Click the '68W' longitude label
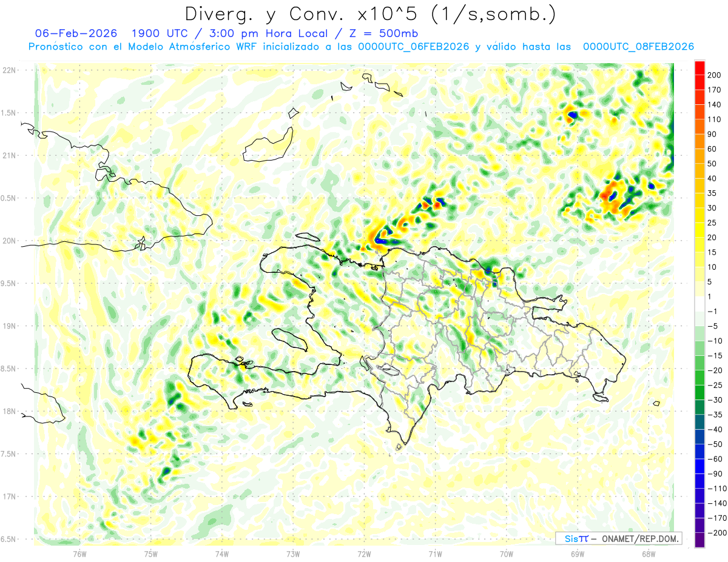The width and height of the screenshot is (728, 562). [649, 553]
